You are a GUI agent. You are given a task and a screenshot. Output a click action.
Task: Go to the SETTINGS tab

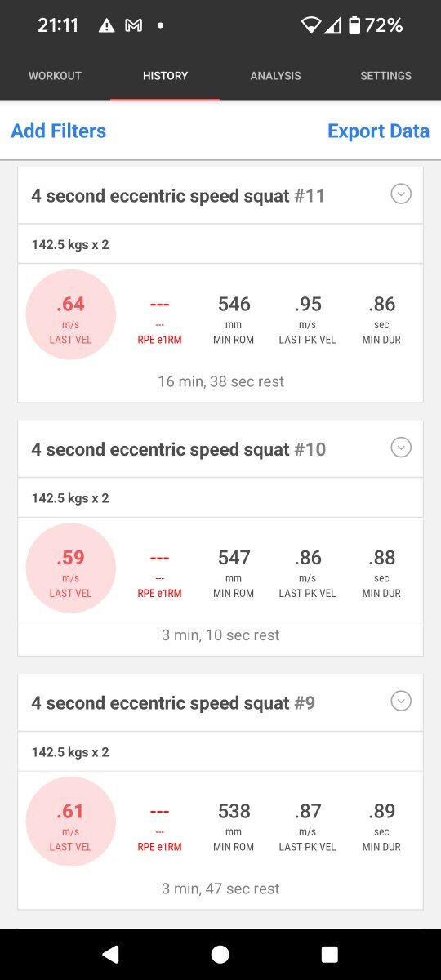(x=385, y=76)
